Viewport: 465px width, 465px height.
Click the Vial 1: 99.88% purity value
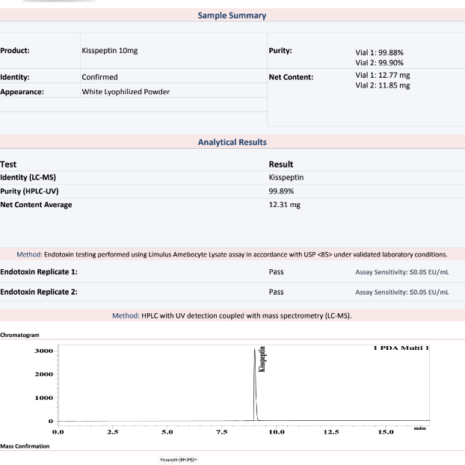[x=379, y=53]
